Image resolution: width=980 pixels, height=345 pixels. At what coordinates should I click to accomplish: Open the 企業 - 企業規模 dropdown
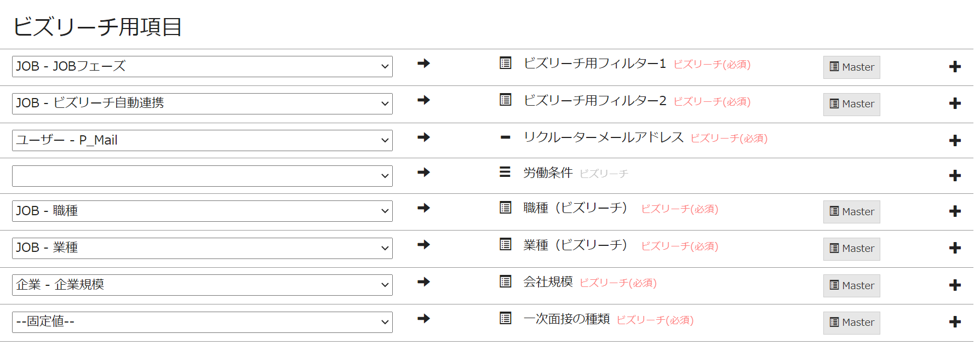(x=202, y=285)
